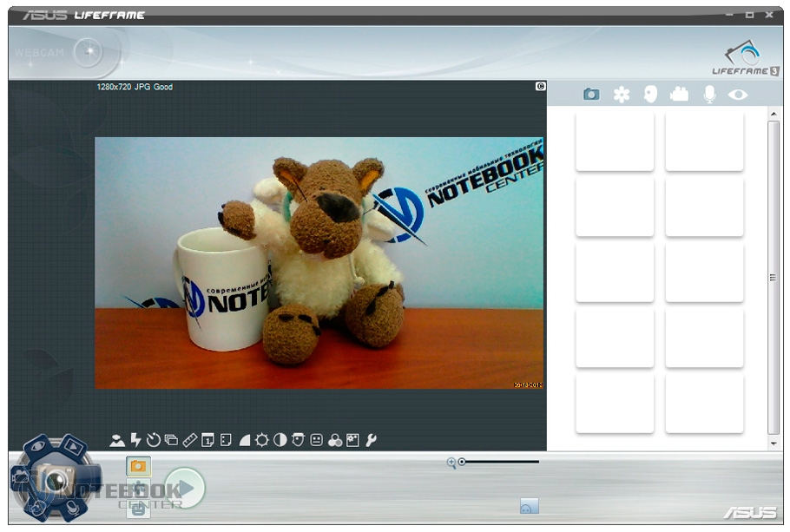Open the self-timer setting icon
The image size is (790, 532).
tap(154, 440)
